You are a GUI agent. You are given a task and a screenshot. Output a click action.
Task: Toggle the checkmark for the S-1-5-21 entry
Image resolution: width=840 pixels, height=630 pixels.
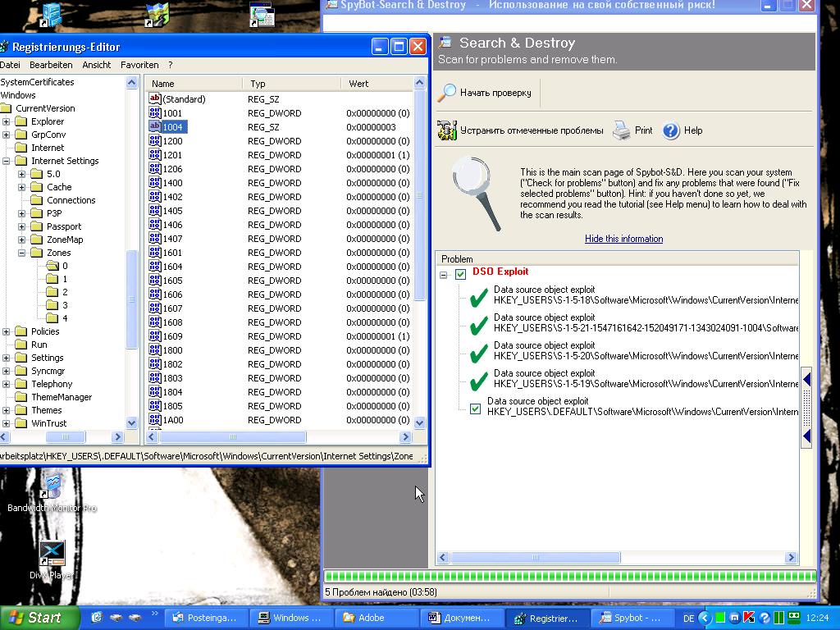click(479, 324)
